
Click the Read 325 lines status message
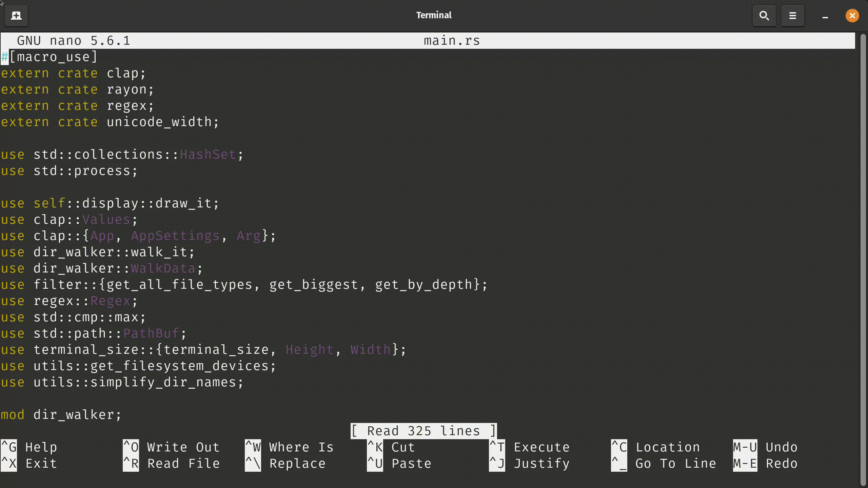pos(423,431)
